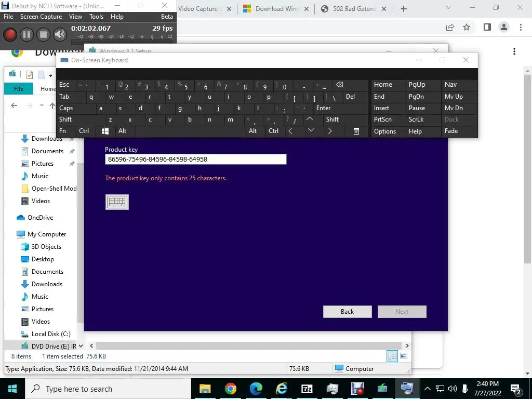The height and width of the screenshot is (399, 532).
Task: Stop the Debut recording
Action: pos(43,34)
